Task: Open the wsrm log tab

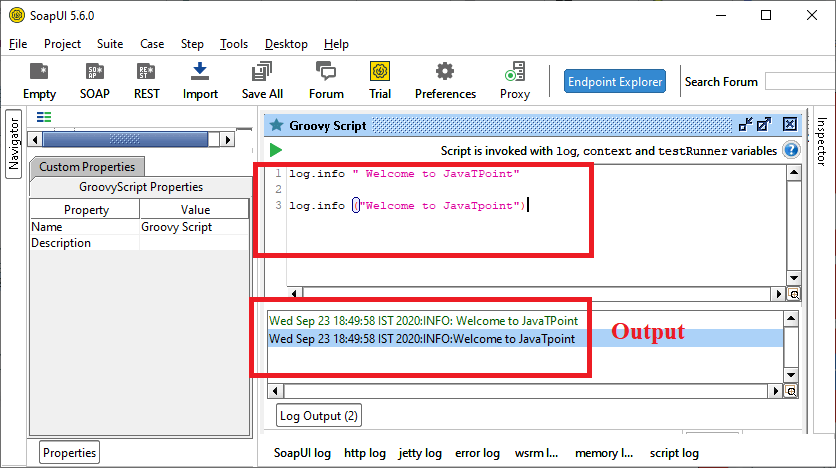Action: pos(536,453)
